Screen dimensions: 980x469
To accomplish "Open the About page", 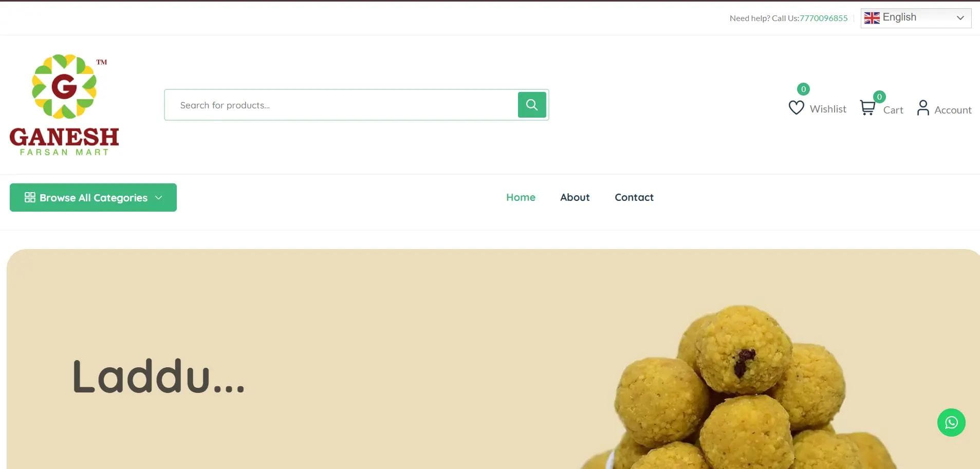I will [x=575, y=197].
